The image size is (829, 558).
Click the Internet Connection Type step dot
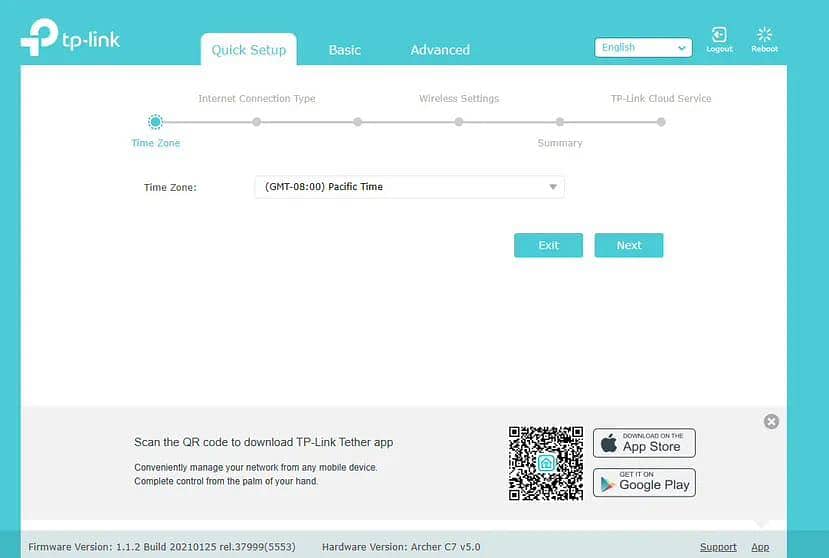click(257, 122)
